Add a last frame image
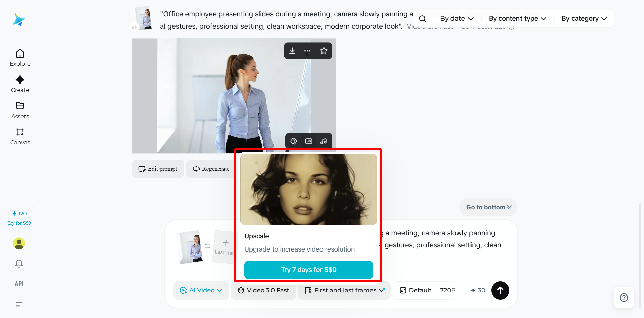Image resolution: width=644 pixels, height=318 pixels. pyautogui.click(x=225, y=247)
